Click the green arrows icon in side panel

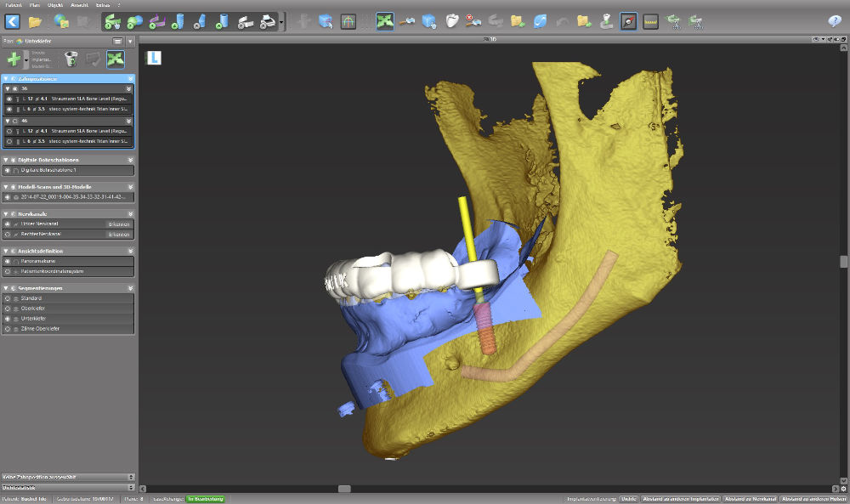click(116, 59)
